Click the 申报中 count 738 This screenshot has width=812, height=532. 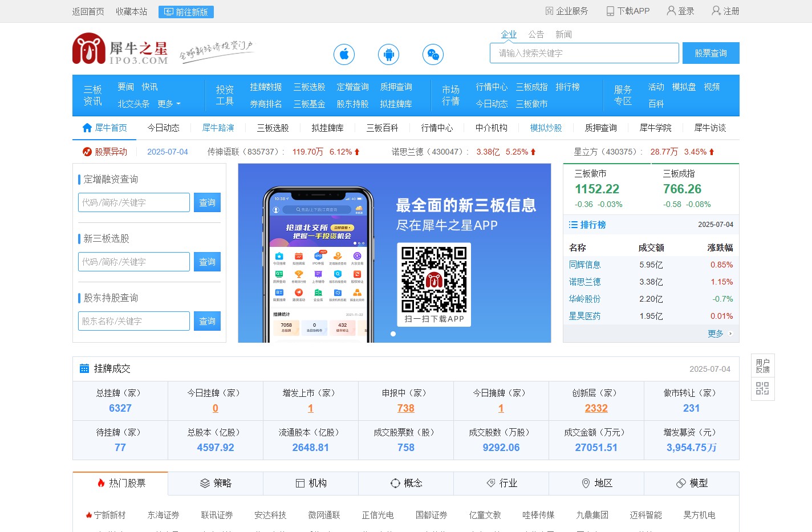click(406, 408)
